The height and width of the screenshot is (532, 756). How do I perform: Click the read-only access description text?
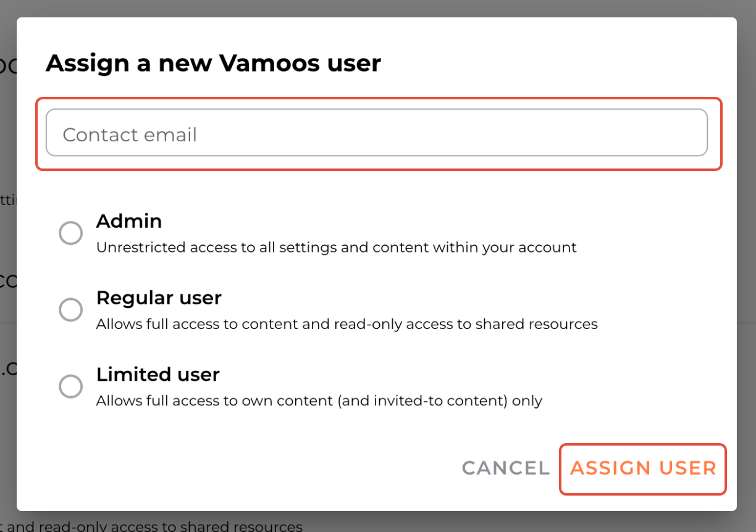(346, 323)
